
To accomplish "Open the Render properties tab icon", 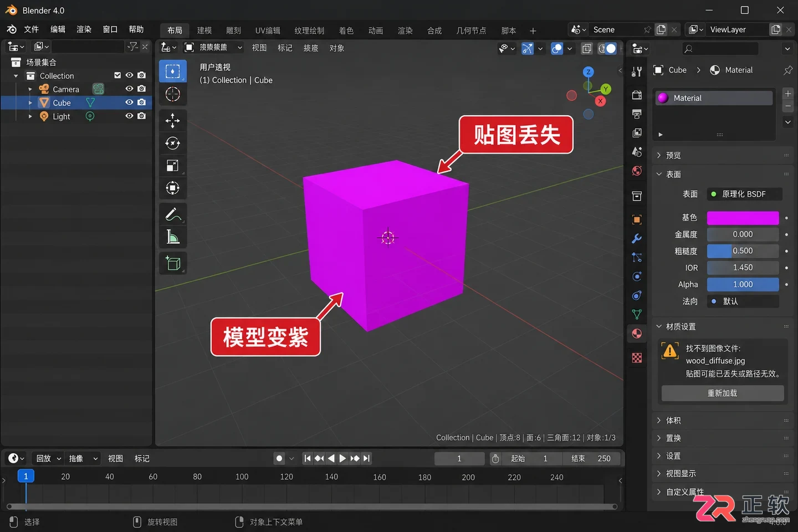I will point(637,95).
